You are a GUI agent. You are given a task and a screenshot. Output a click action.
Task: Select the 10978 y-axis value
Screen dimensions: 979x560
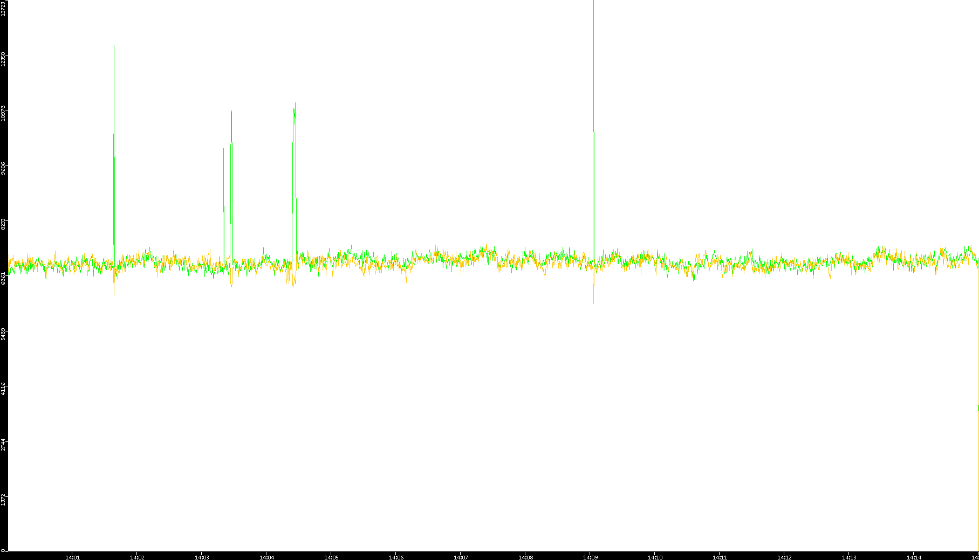(x=4, y=114)
